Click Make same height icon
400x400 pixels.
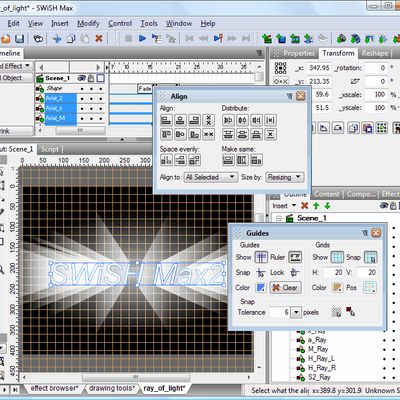pyautogui.click(x=242, y=160)
